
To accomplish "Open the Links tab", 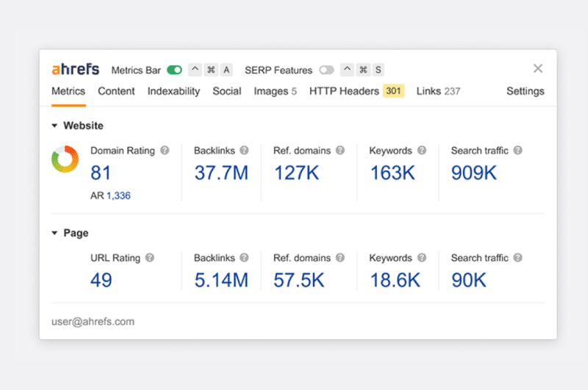I will pyautogui.click(x=438, y=91).
